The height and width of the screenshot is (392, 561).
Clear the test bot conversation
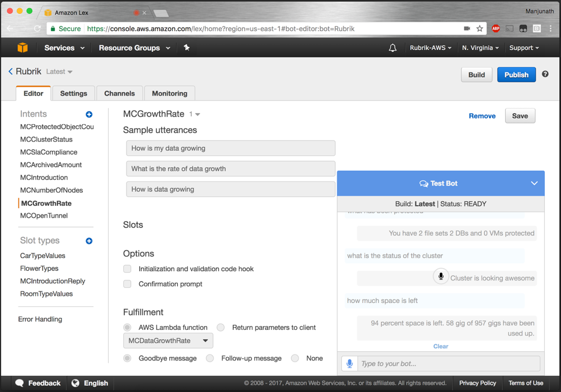click(x=440, y=346)
